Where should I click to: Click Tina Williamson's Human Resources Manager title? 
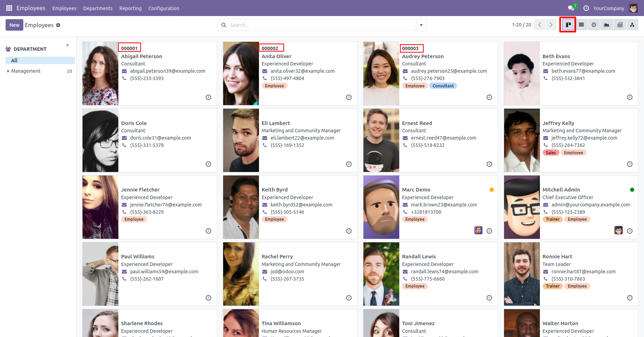[292, 331]
